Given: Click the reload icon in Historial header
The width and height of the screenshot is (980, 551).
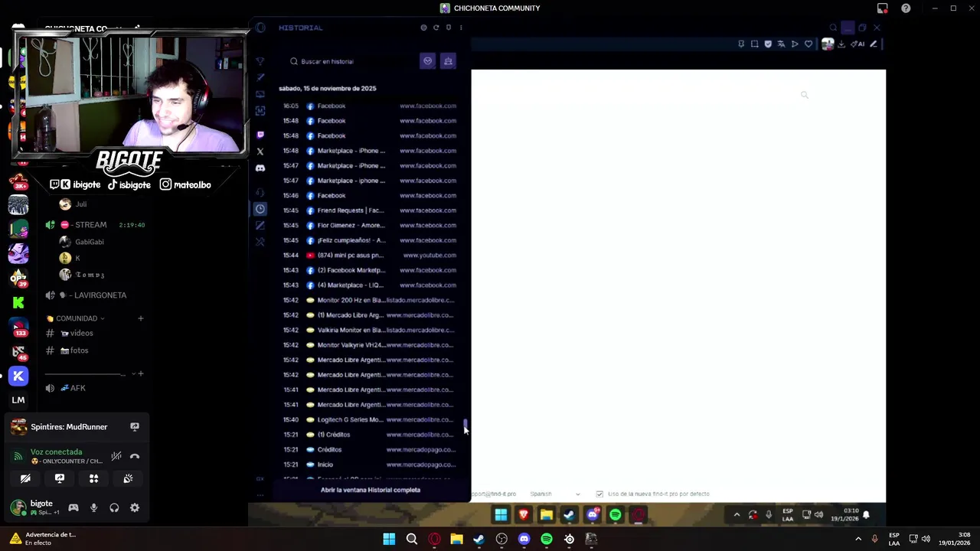Looking at the screenshot, I should 436,28.
